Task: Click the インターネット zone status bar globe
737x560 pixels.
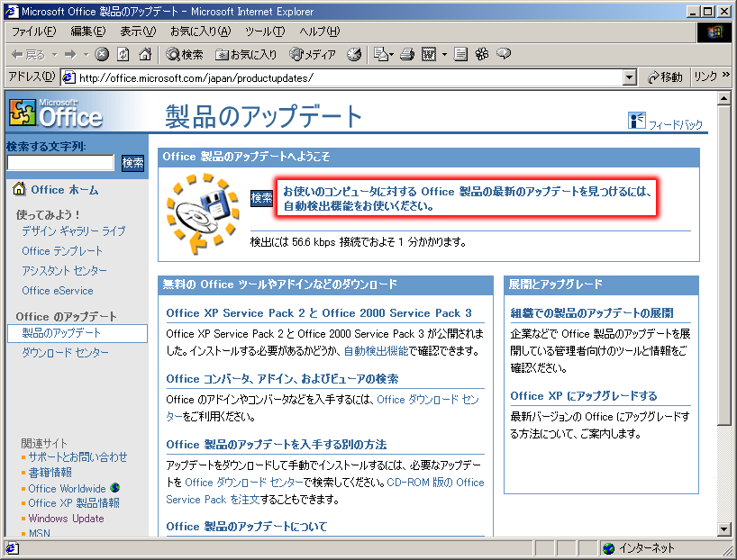Action: (x=608, y=547)
